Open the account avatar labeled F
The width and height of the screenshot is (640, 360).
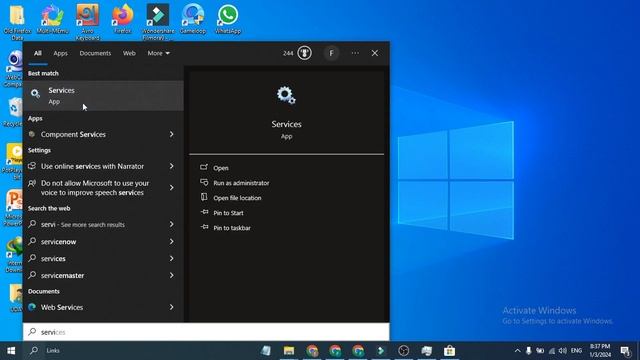click(331, 53)
